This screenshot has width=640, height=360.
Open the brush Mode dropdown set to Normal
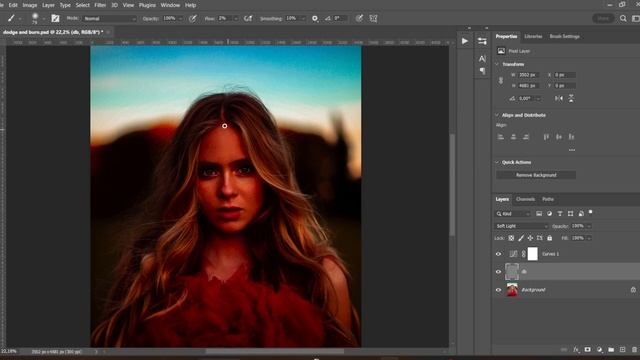(109, 19)
